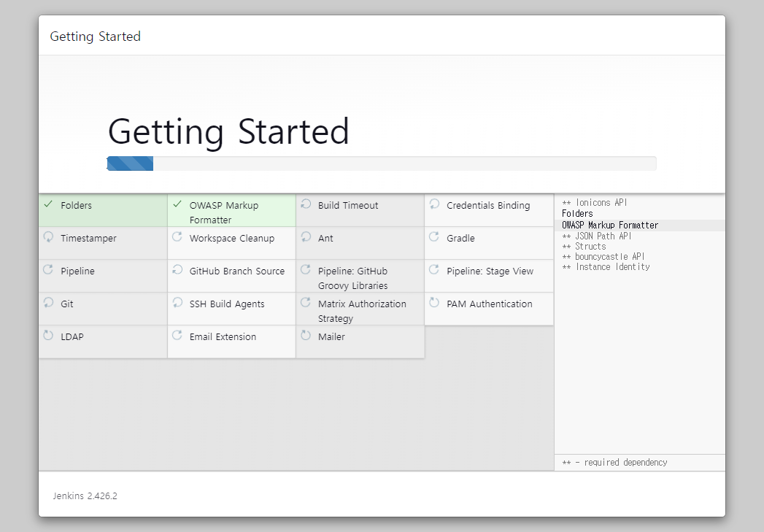Viewport: 764px width, 532px height.
Task: Click the spinner icon beside Email Extension
Action: 177,335
